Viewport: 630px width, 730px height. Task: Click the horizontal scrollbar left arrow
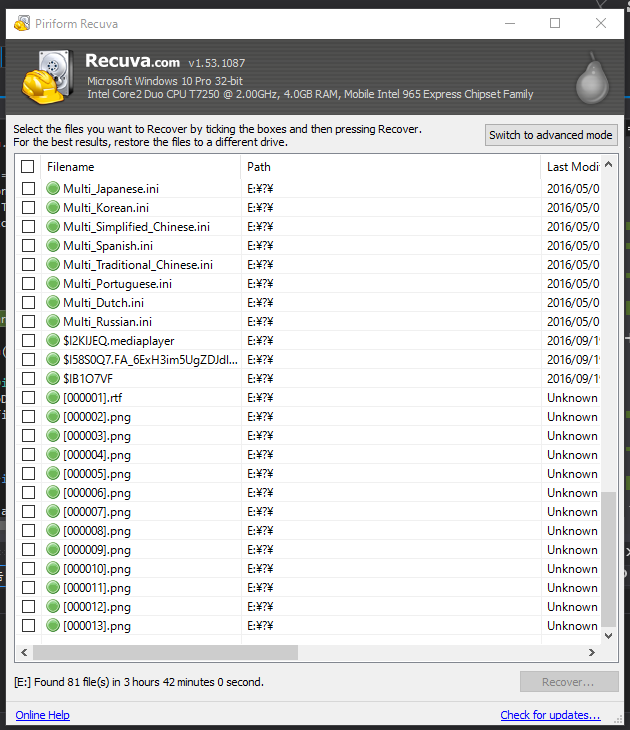(24, 652)
